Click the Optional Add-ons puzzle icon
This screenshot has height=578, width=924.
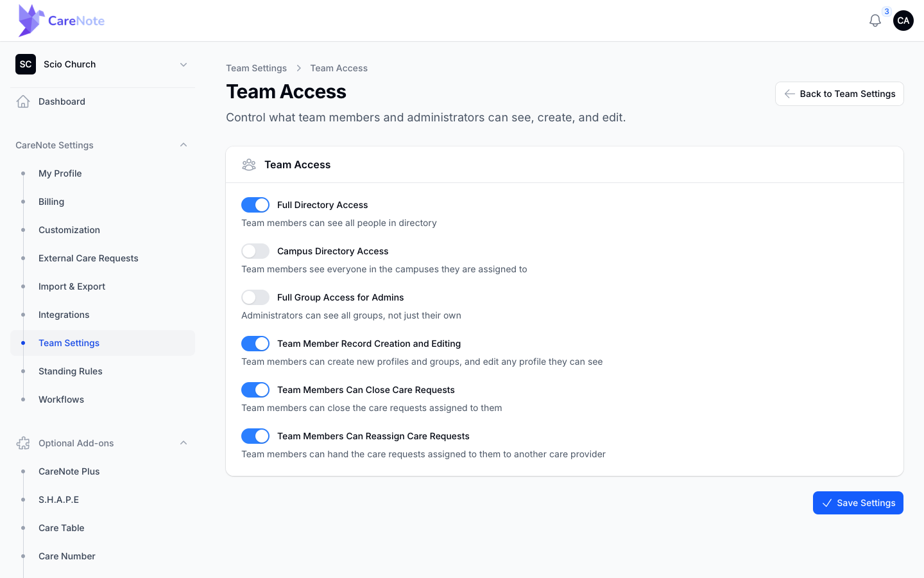tap(23, 443)
